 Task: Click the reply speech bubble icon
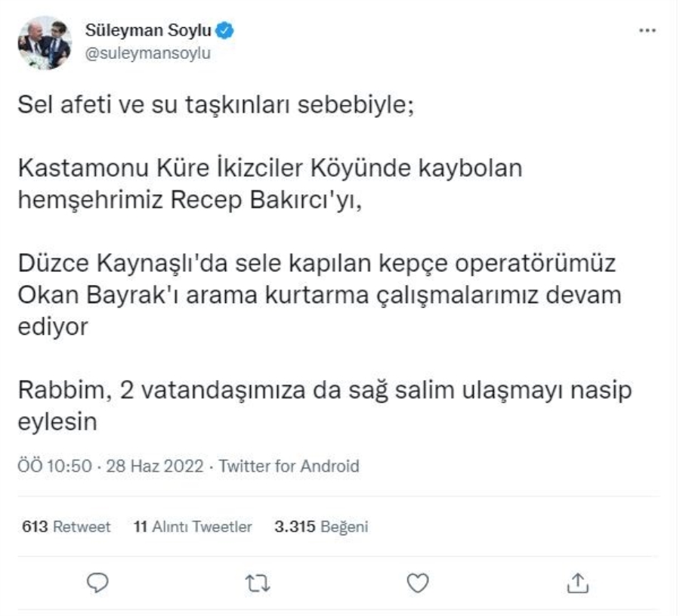click(100, 582)
